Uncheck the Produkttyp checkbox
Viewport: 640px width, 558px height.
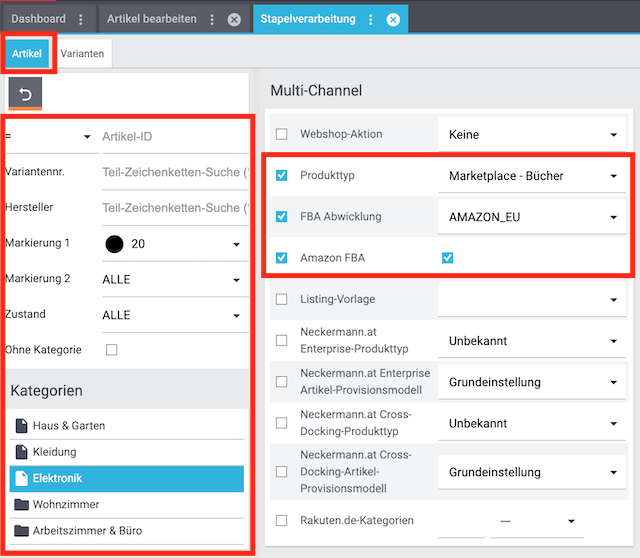[x=281, y=176]
